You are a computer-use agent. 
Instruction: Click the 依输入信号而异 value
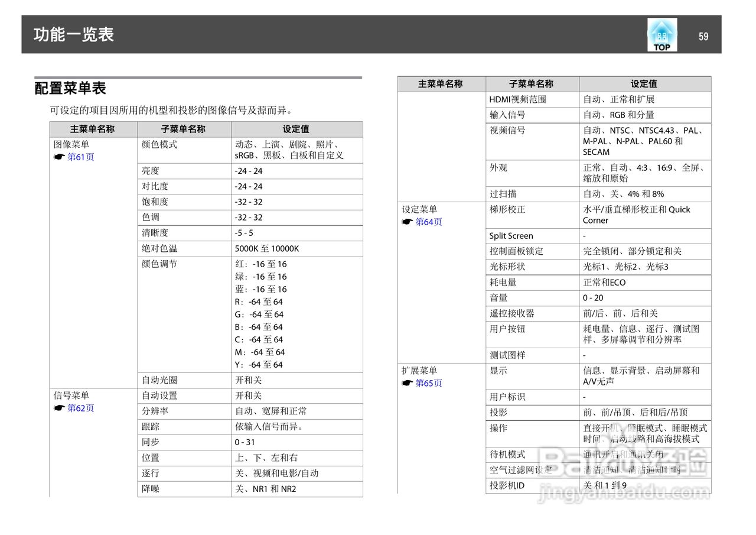(x=269, y=427)
